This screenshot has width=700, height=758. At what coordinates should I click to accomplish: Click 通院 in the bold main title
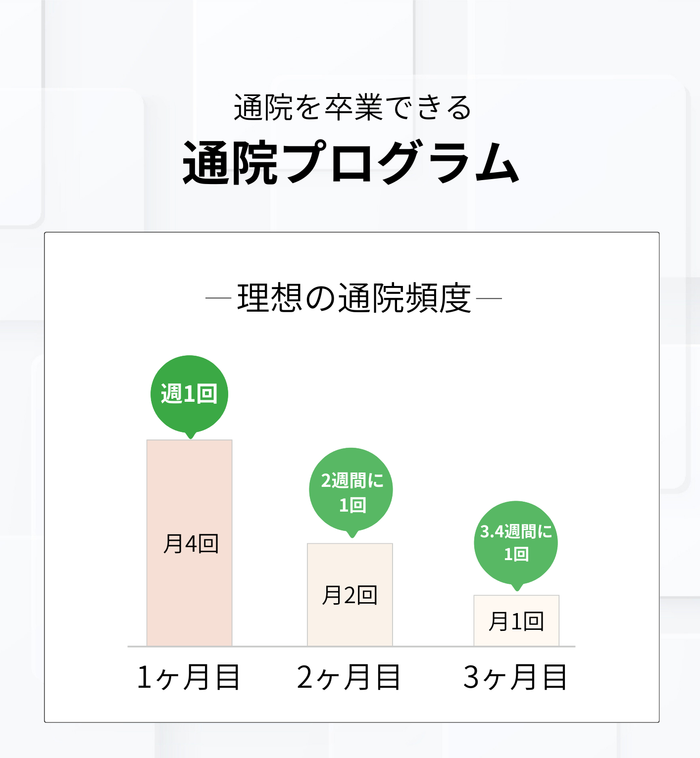(x=230, y=163)
